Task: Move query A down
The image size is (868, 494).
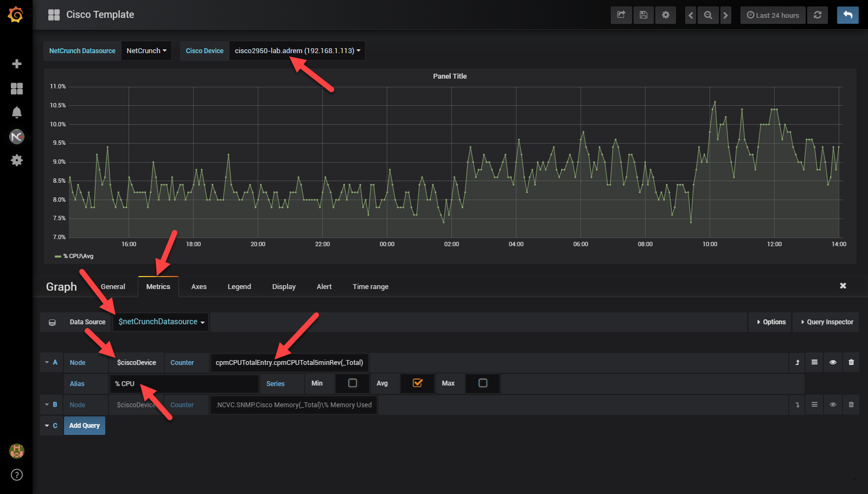Action: pyautogui.click(x=797, y=362)
